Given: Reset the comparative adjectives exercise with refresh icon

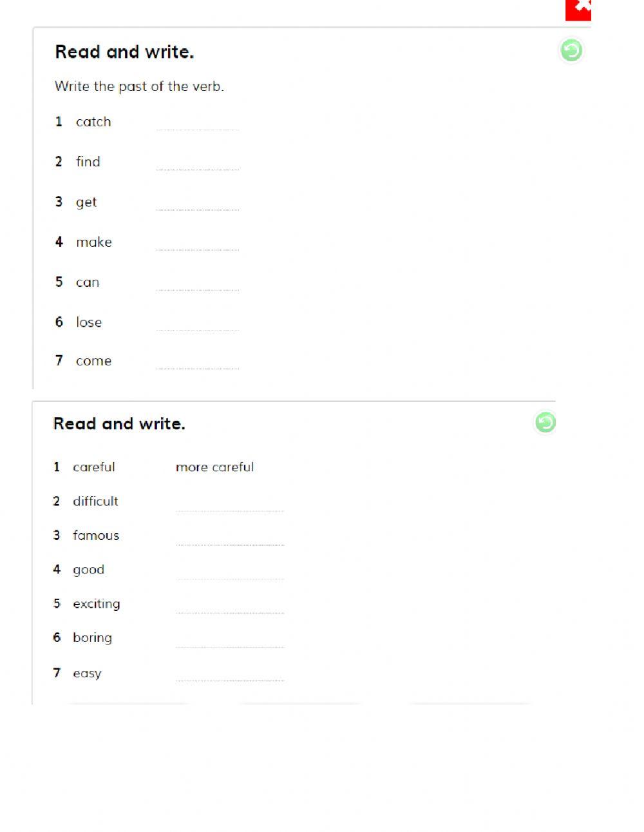Looking at the screenshot, I should 545,422.
